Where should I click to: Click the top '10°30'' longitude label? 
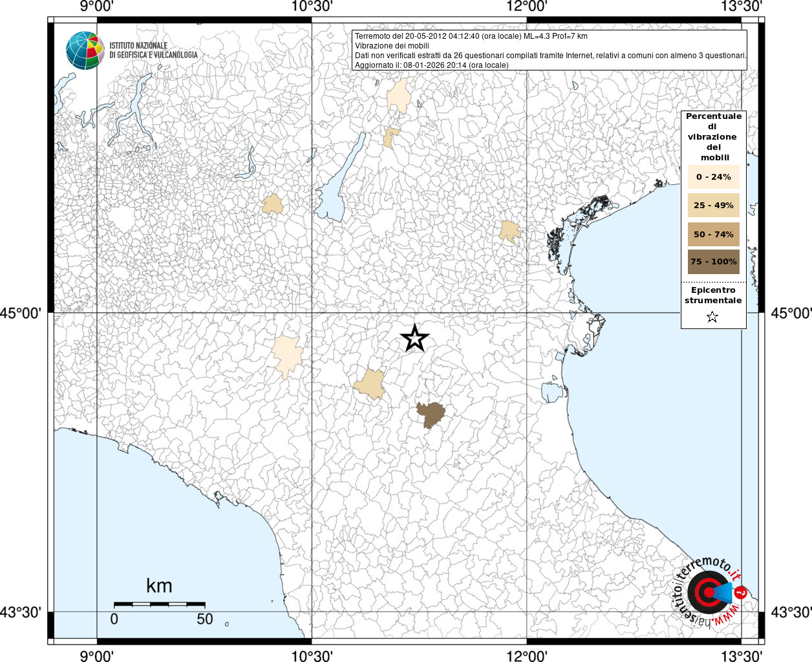[x=312, y=6]
